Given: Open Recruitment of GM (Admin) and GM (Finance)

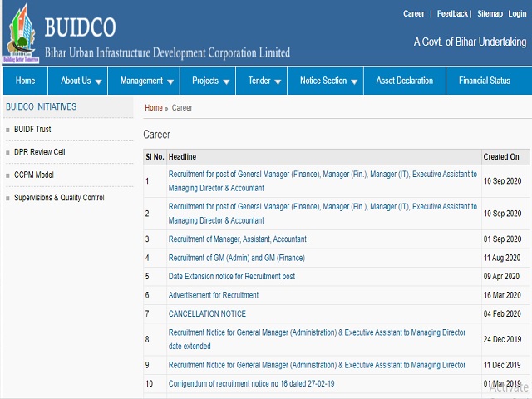Looking at the screenshot, I should 237,258.
